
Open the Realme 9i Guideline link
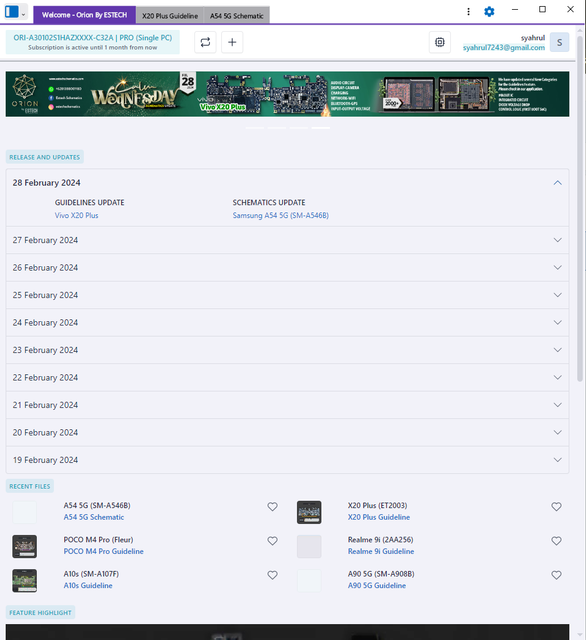coord(381,551)
